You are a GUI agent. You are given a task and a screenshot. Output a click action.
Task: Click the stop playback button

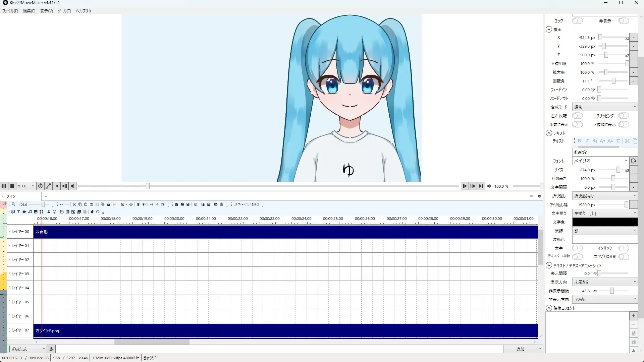pos(12,186)
